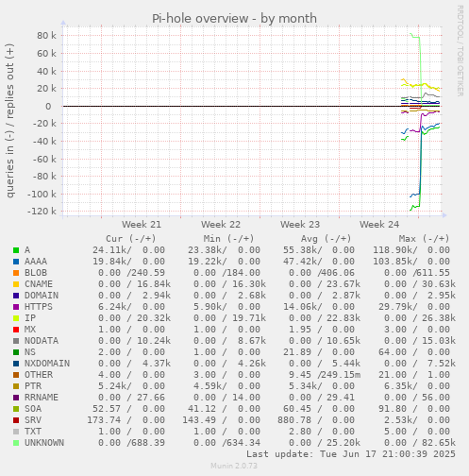The width and height of the screenshot is (469, 476).
Task: Click the A row current value 24.11k
Action: tap(110, 250)
